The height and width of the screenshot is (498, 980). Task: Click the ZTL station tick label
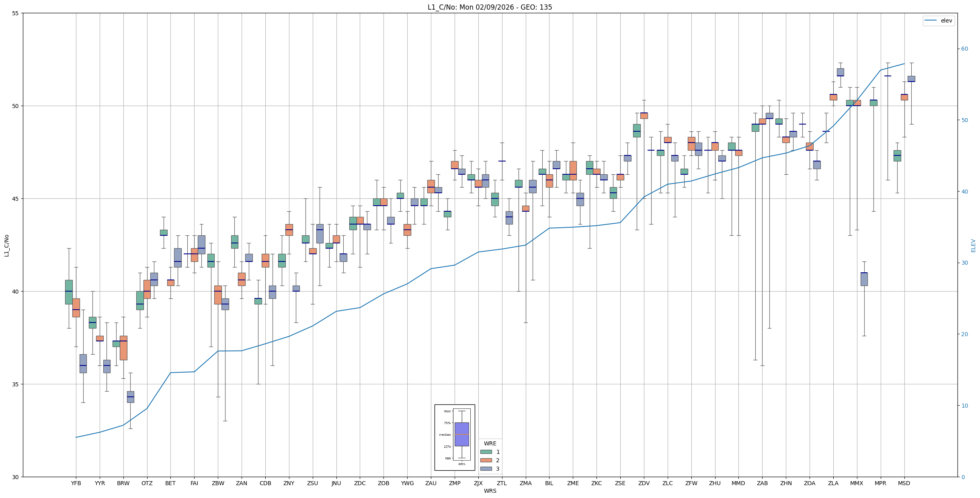[x=502, y=483]
